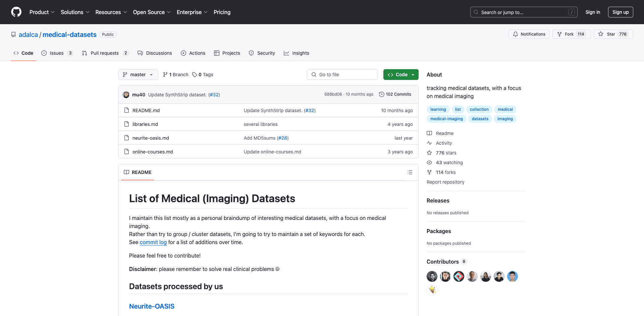The image size is (644, 316).
Task: Expand the Open Source menu
Action: 152,12
